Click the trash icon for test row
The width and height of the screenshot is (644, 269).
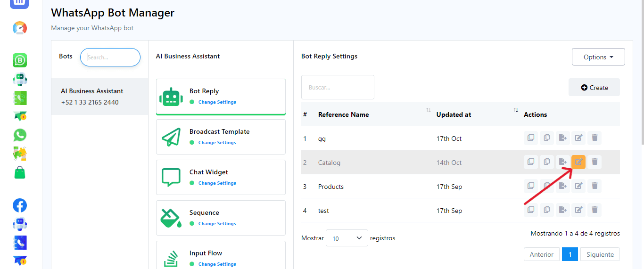(594, 210)
